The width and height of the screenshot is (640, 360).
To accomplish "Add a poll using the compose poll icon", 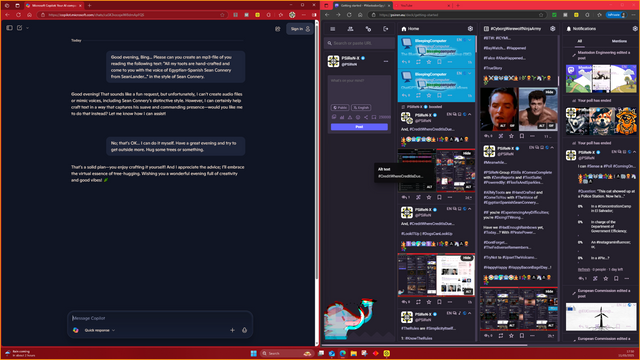I will pos(342,117).
